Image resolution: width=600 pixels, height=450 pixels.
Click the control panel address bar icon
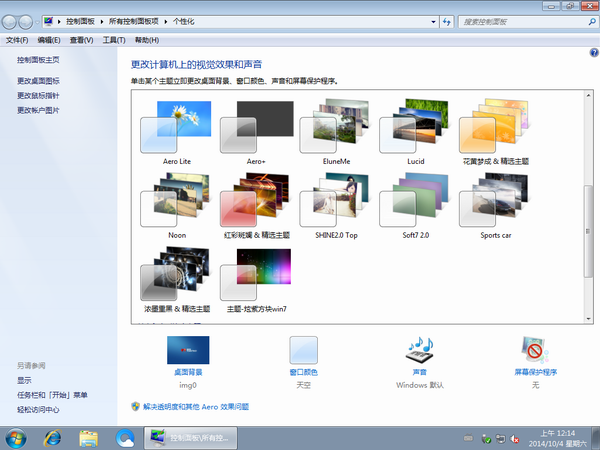point(48,21)
